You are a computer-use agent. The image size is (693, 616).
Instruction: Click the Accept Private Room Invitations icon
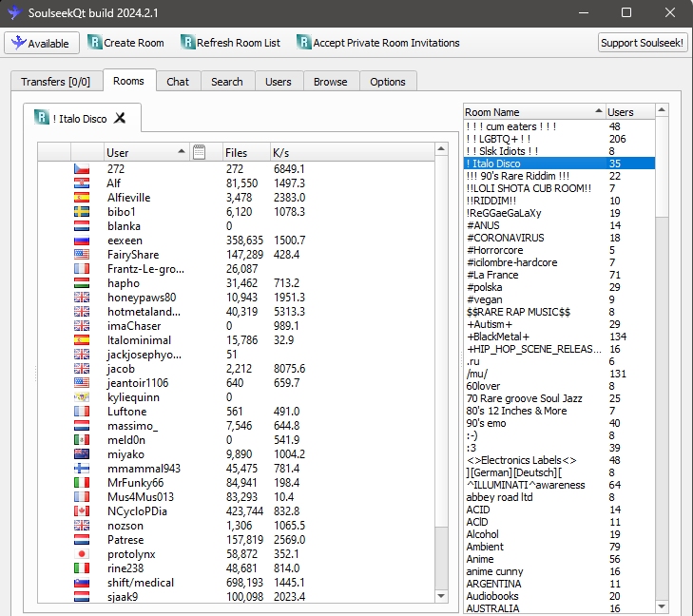pos(303,43)
